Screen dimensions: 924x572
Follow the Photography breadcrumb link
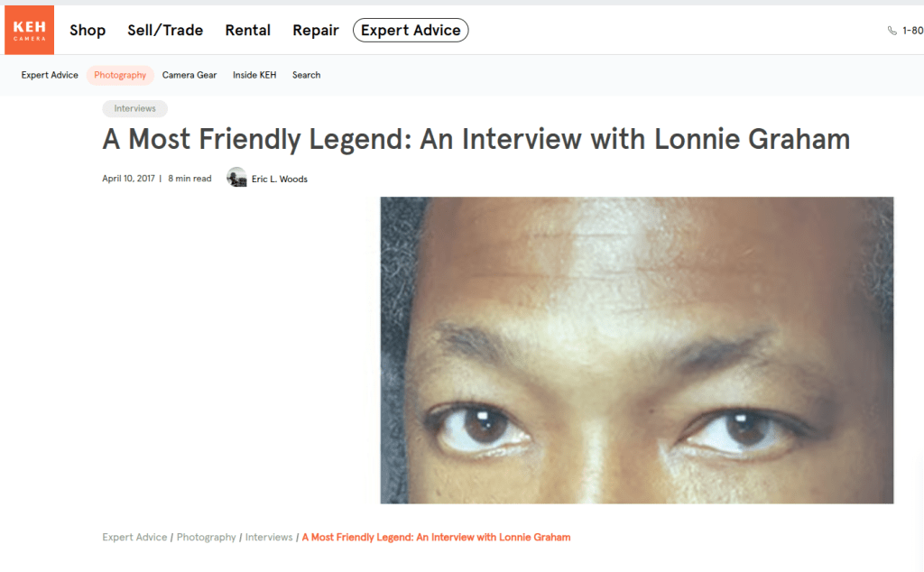207,537
